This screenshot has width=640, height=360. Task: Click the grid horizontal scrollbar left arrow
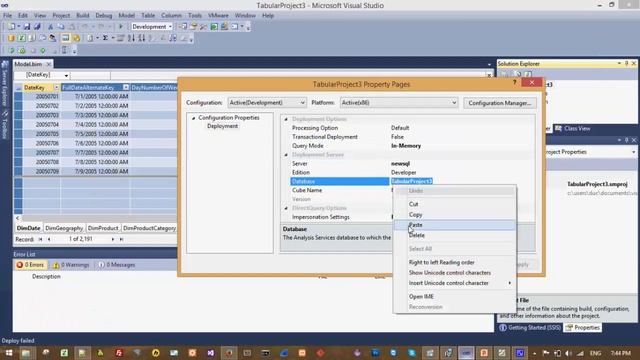coord(17,218)
